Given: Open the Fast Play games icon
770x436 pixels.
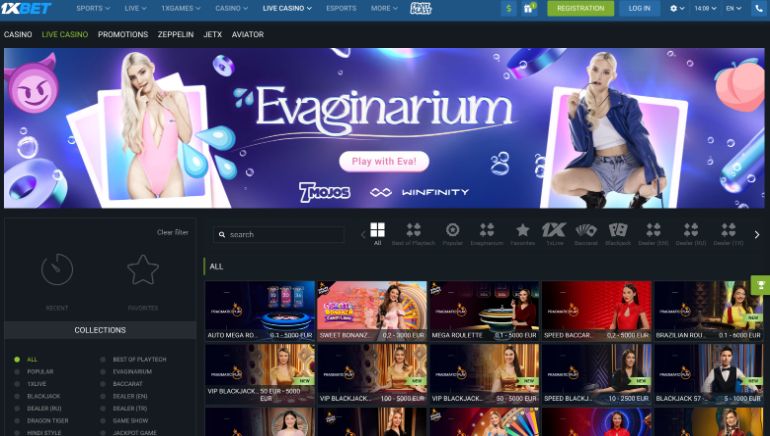Looking at the screenshot, I should click(421, 8).
